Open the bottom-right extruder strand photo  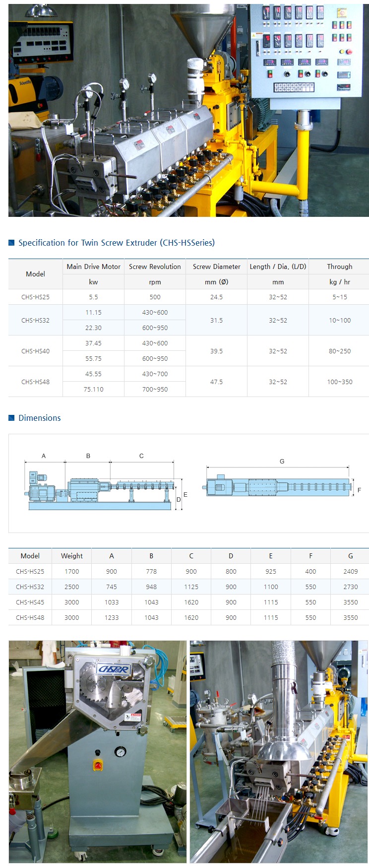pos(279,751)
